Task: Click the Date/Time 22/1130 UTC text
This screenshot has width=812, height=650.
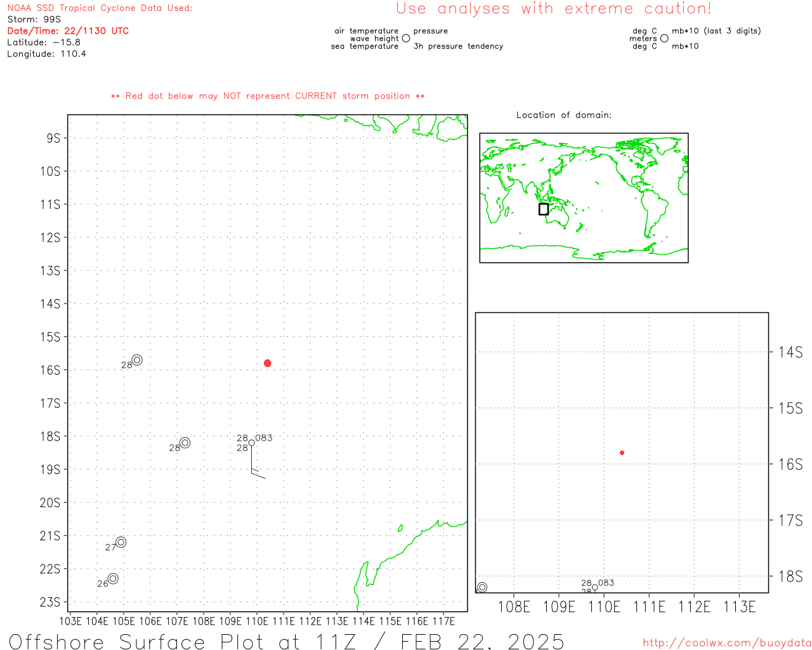Action: (68, 30)
